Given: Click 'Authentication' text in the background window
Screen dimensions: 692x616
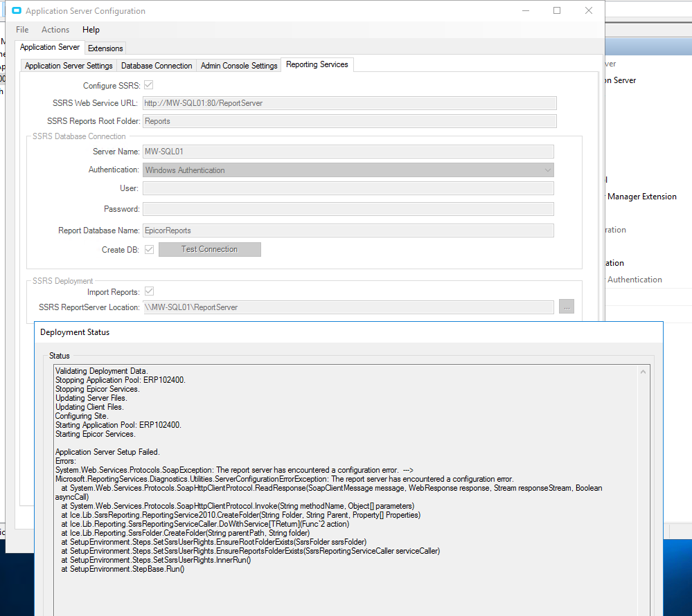Looking at the screenshot, I should pyautogui.click(x=635, y=280).
